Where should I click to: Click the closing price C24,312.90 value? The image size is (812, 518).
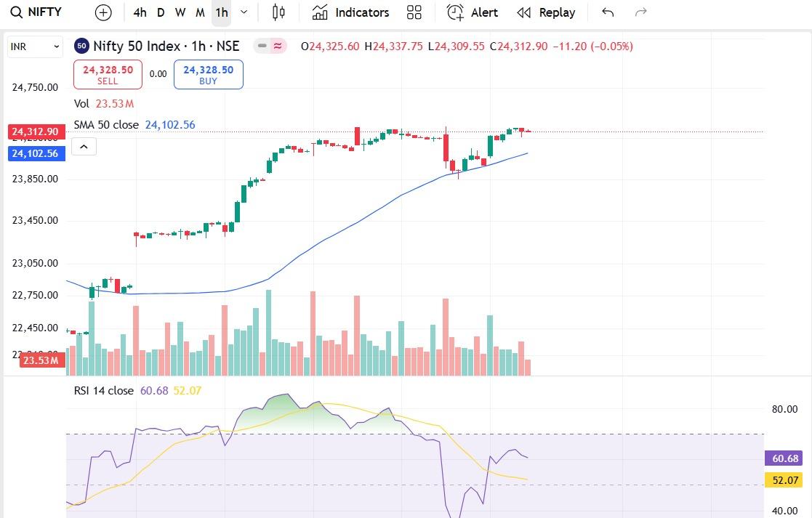[519, 46]
